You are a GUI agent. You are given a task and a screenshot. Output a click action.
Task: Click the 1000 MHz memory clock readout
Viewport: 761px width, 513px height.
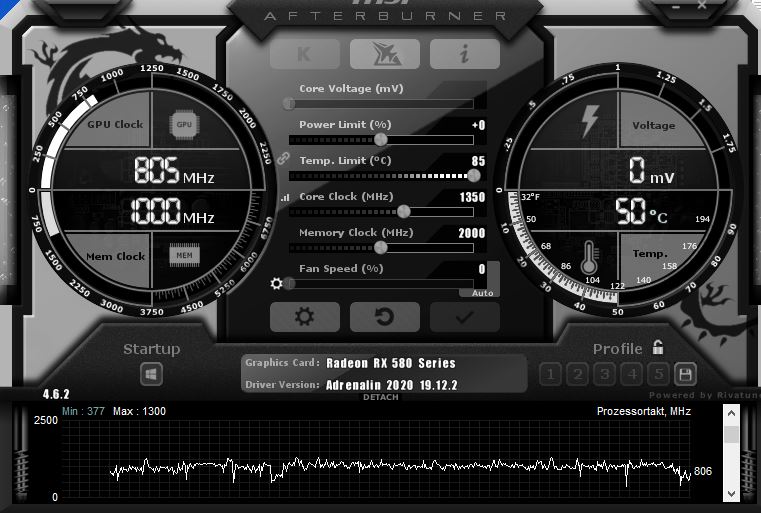(172, 211)
